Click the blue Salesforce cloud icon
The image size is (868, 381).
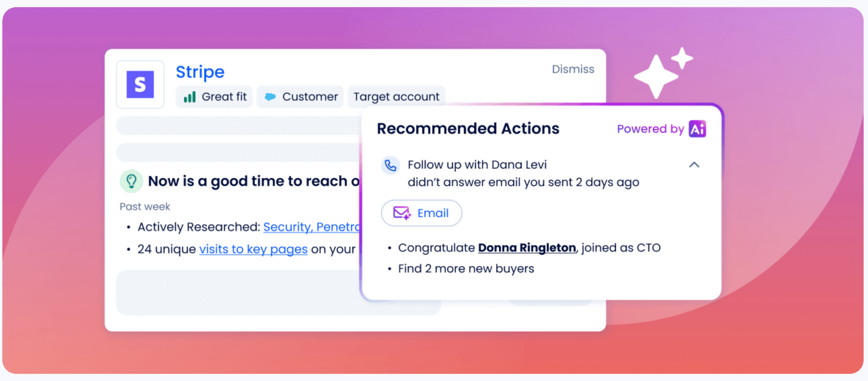pos(270,97)
